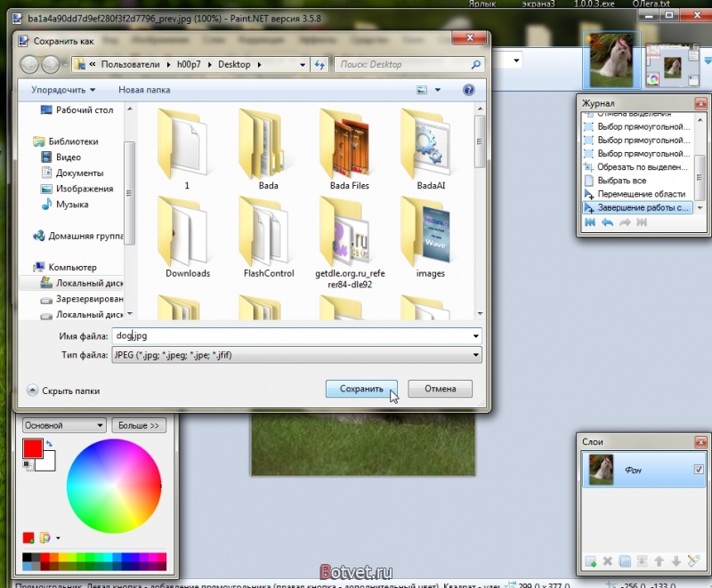Click Библиотеки in navigation pane
712x588 pixels.
(66, 141)
